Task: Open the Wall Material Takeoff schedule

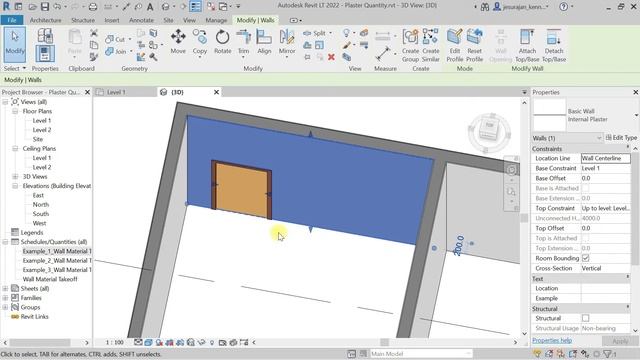Action: coord(50,279)
